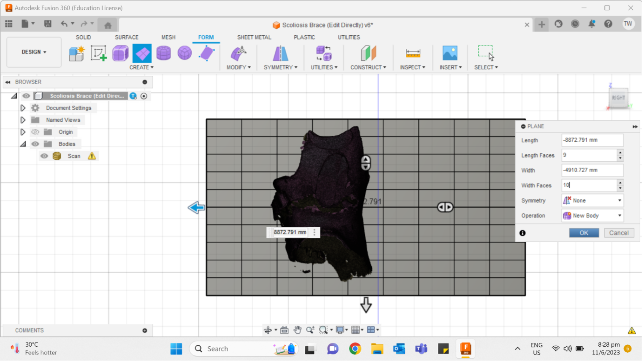Undo the last action
This screenshot has width=644, height=362.
pos(64,24)
